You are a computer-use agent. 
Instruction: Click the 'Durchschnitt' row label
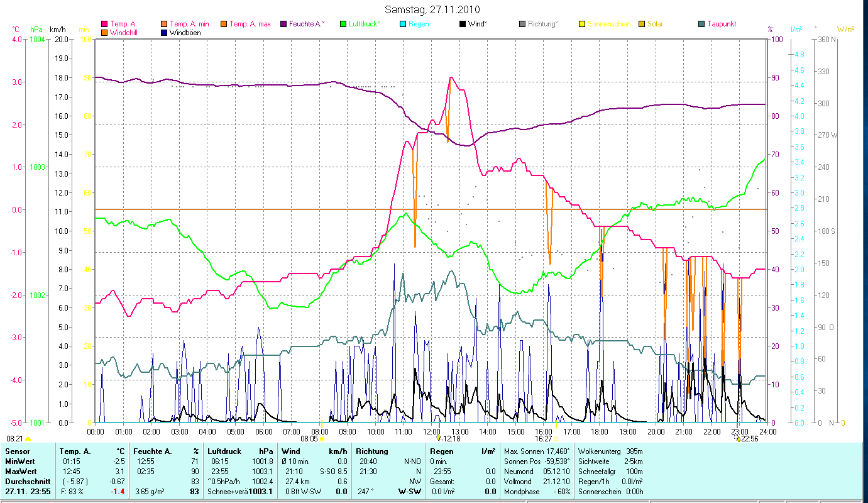28,482
